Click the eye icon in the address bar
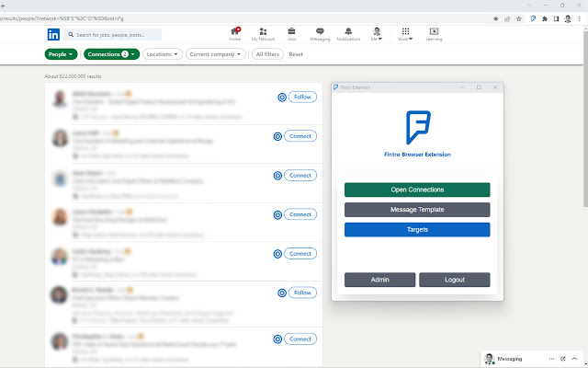 pyautogui.click(x=496, y=18)
